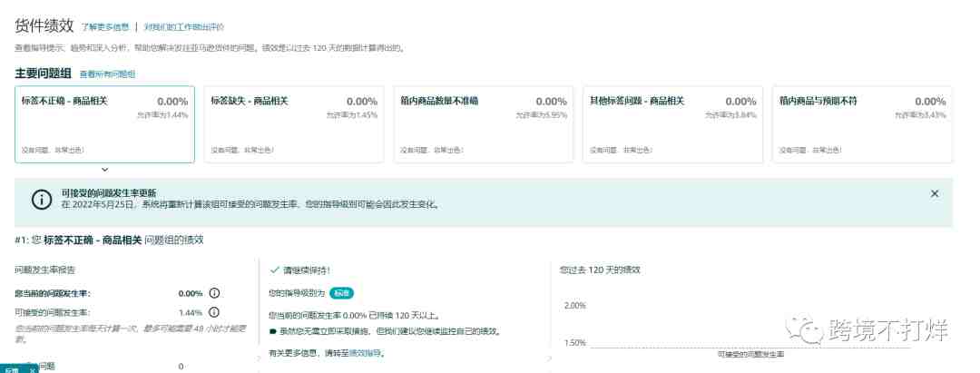Viewport: 980px width, 373px height.
Task: Select the 标签不正确 - 商品相关 problem card
Action: click(x=105, y=124)
